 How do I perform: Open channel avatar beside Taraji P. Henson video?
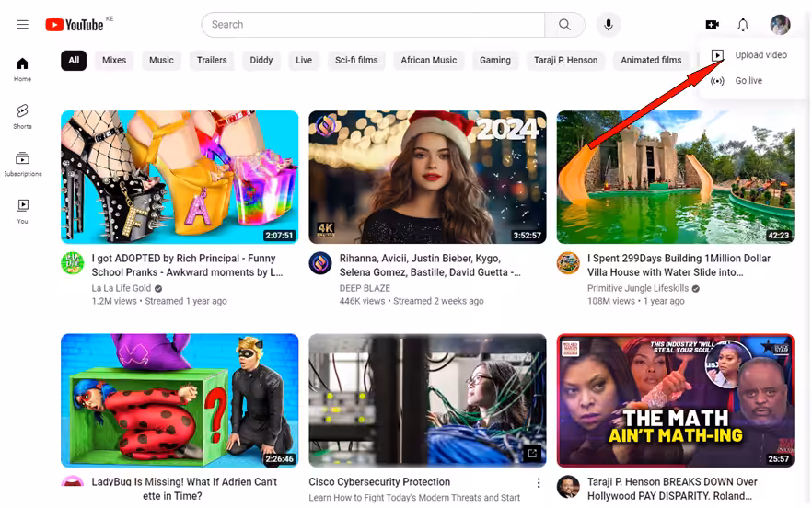coord(568,487)
